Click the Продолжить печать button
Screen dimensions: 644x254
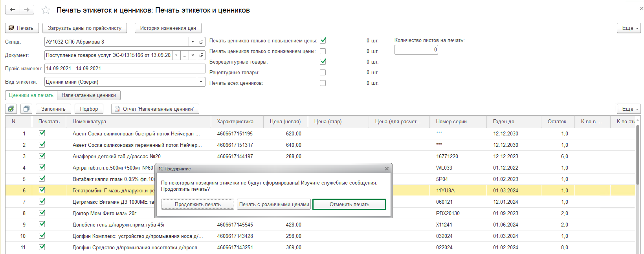(x=198, y=204)
